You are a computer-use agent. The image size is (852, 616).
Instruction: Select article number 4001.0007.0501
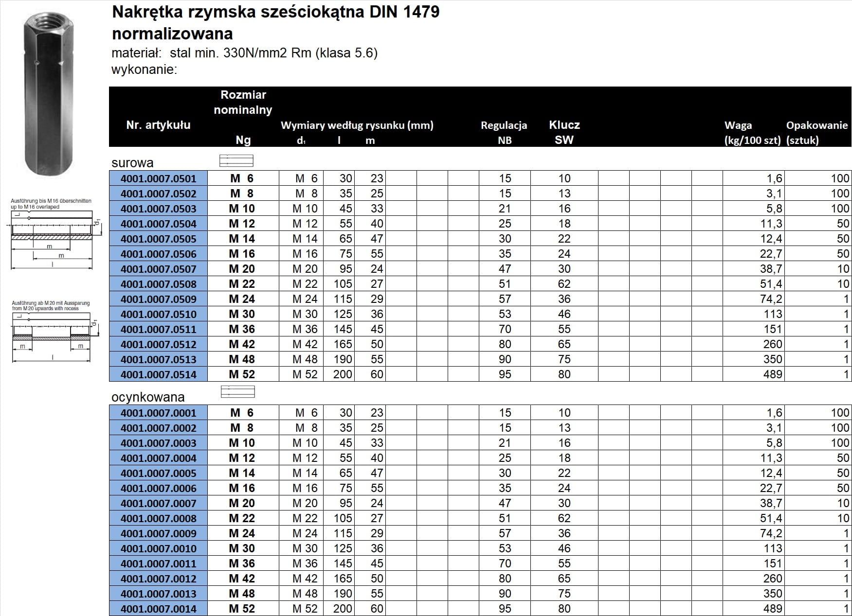click(159, 178)
